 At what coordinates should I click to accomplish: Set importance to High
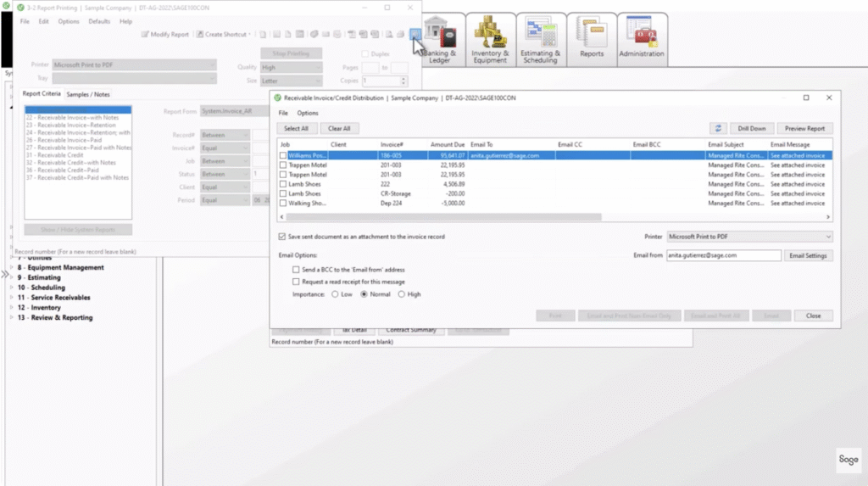(x=401, y=294)
